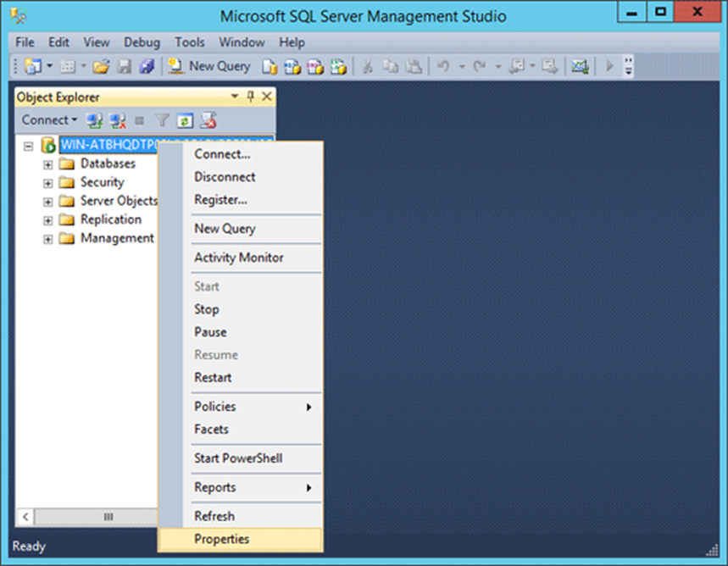Click the Open File folder icon

click(x=101, y=66)
